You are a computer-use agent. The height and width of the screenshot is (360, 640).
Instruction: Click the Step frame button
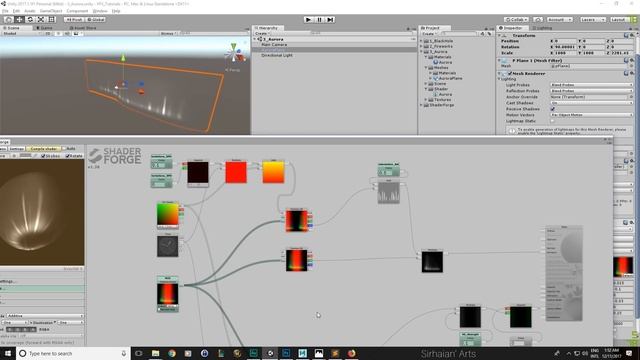[330, 19]
